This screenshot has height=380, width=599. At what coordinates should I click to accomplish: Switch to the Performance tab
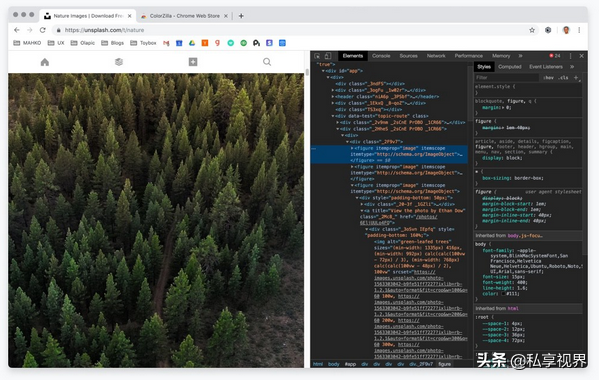click(x=469, y=56)
